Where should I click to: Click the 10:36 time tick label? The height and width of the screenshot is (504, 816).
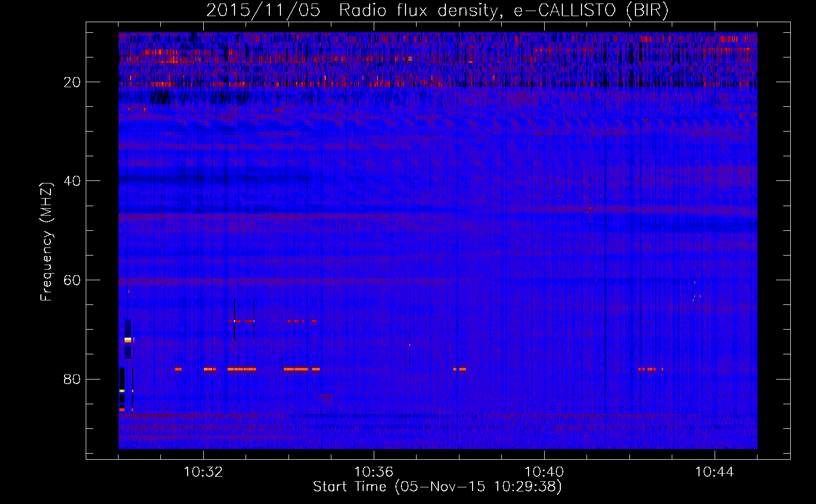click(x=374, y=472)
